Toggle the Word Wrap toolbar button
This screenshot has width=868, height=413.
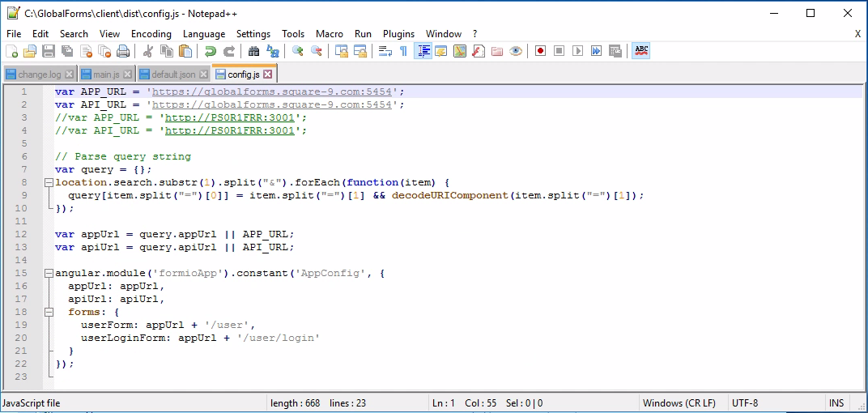click(x=385, y=51)
